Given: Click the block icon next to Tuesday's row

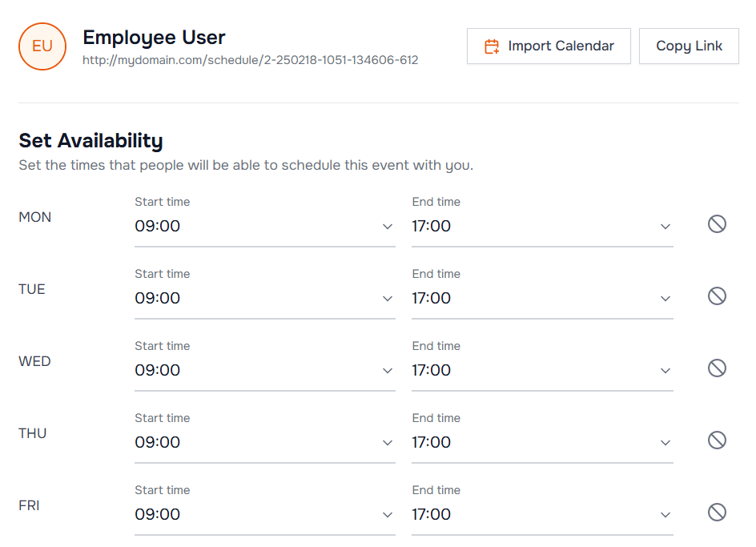Looking at the screenshot, I should [x=717, y=296].
